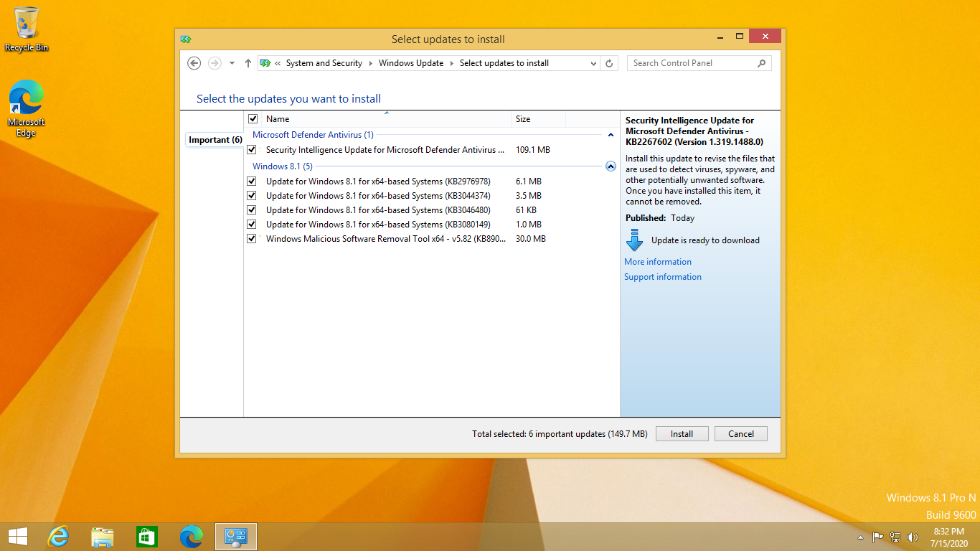Screen dimensions: 980x551
Task: Uncheck Windows Malicious Software Removal Tool
Action: [252, 239]
